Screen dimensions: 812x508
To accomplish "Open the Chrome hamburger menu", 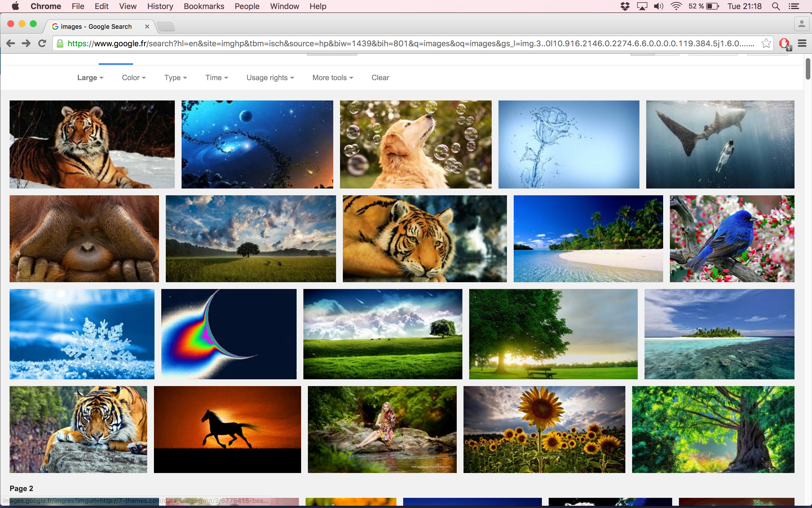I will [x=802, y=43].
